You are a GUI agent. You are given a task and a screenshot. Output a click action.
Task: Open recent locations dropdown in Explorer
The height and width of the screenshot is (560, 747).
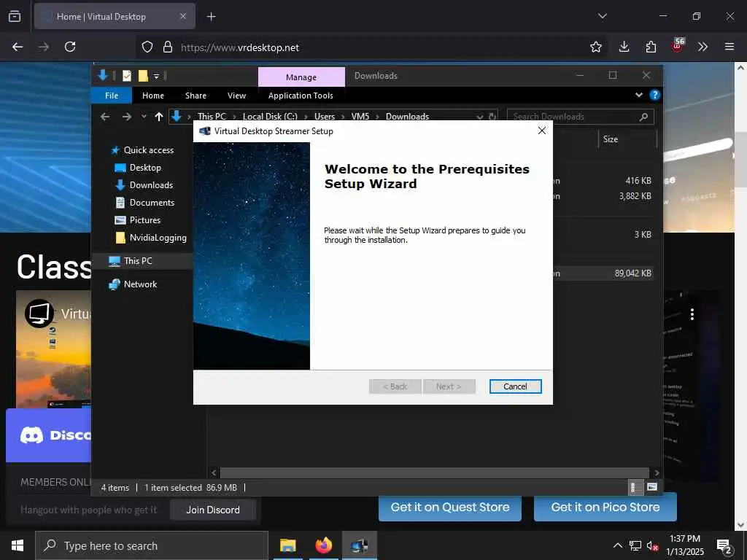click(144, 117)
